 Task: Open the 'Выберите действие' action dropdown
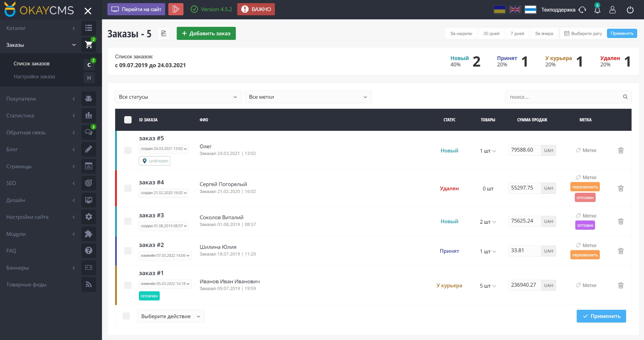pos(171,316)
